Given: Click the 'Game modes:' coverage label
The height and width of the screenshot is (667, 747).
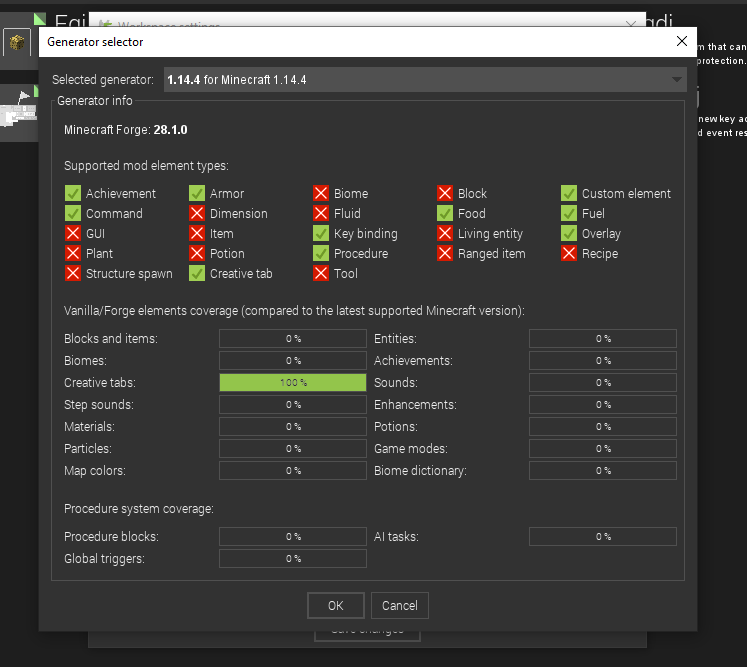Looking at the screenshot, I should 411,449.
